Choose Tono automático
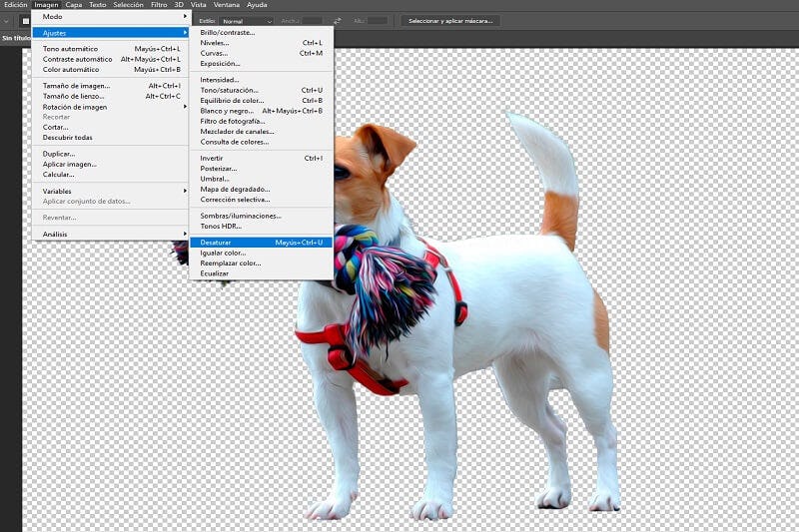 click(111, 49)
